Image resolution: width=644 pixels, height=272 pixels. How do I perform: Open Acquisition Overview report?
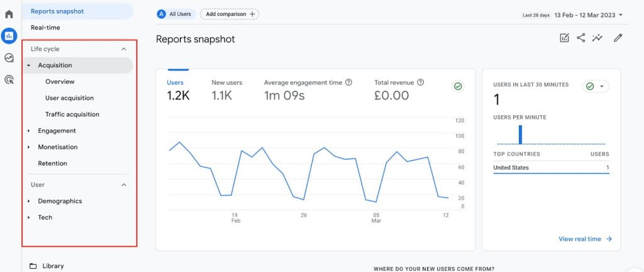pyautogui.click(x=60, y=81)
